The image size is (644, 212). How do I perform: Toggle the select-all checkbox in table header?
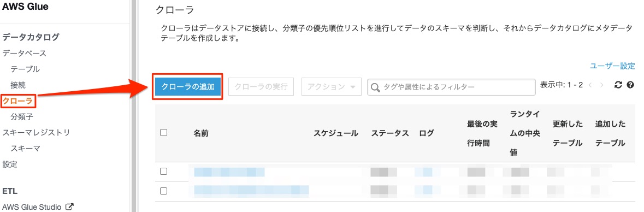coord(163,132)
